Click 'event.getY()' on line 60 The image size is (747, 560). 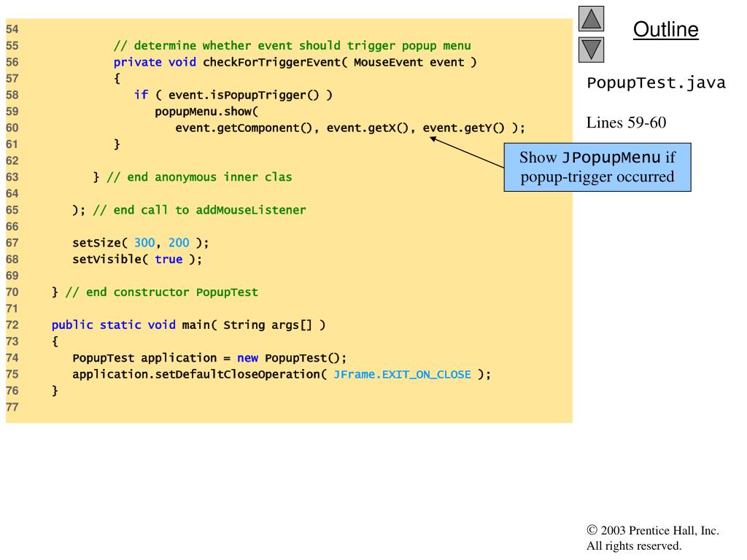463,128
